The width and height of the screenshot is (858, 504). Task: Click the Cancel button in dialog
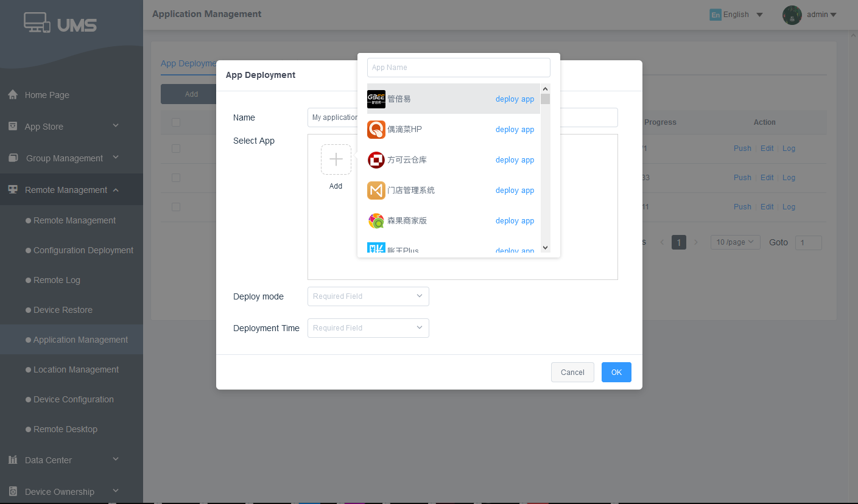point(572,372)
